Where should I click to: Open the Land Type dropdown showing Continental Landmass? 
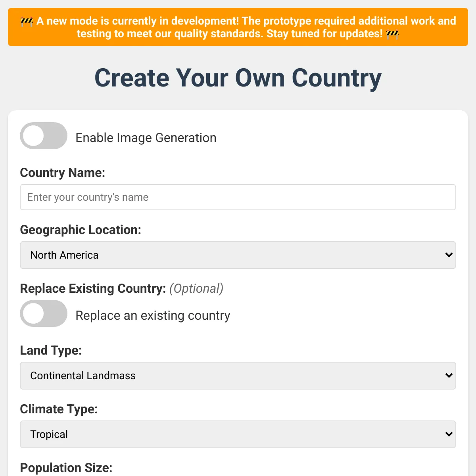(x=238, y=375)
